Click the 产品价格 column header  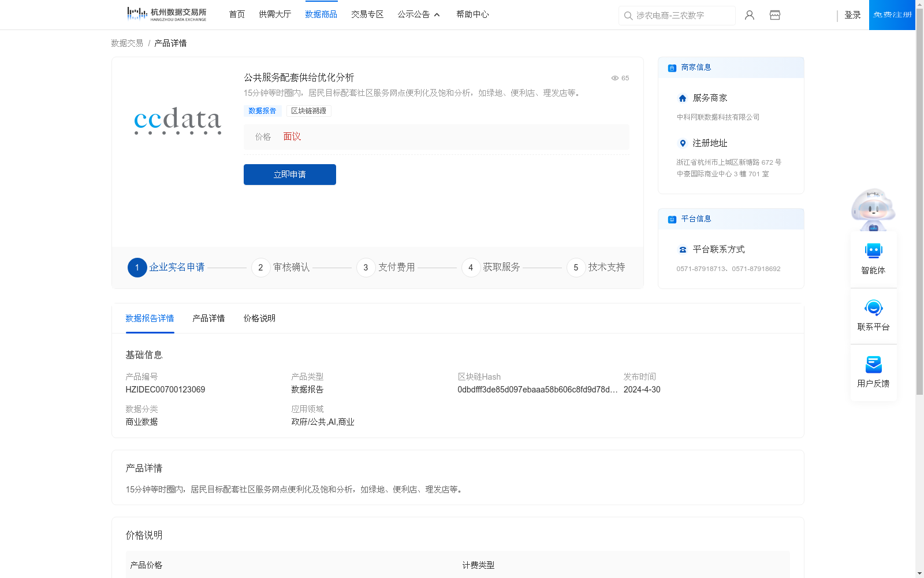point(146,565)
